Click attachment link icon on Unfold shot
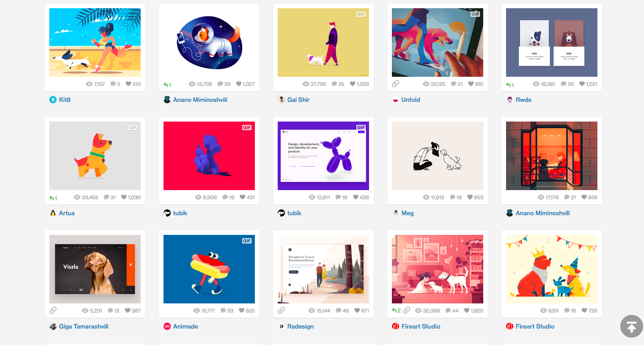Image resolution: width=644 pixels, height=345 pixels. point(396,84)
